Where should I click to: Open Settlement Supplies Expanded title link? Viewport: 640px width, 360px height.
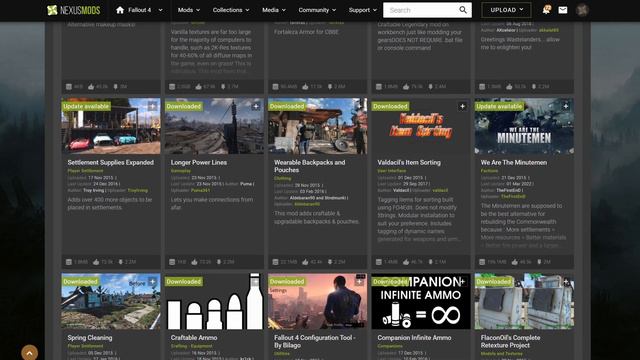point(111,162)
